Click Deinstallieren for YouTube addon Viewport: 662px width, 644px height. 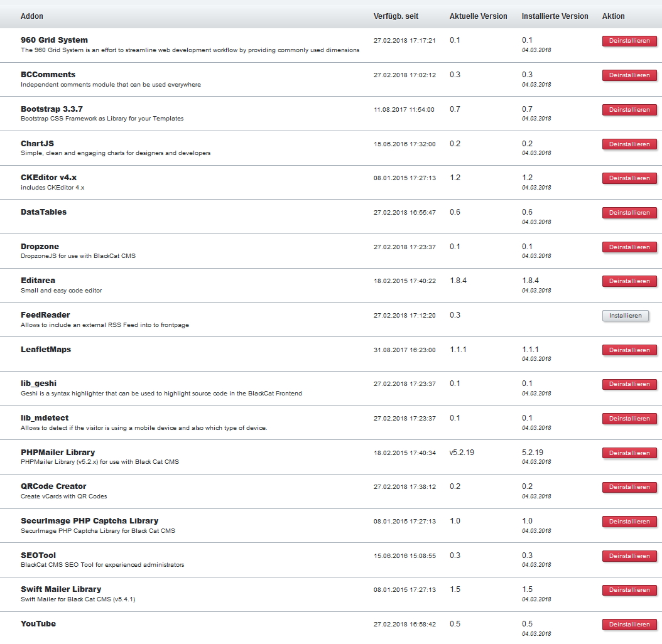coord(629,625)
